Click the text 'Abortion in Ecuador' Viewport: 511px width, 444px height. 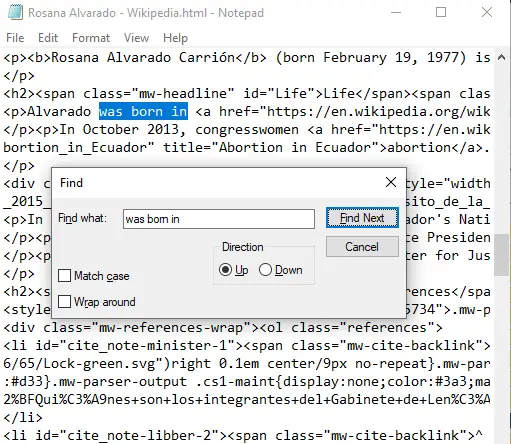(x=294, y=147)
